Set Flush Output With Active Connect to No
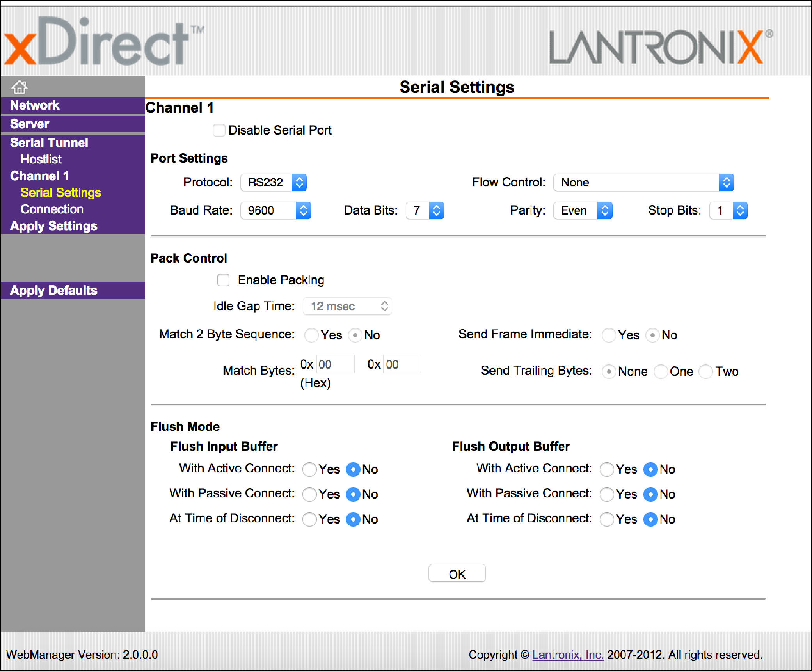The image size is (812, 671). (x=650, y=469)
